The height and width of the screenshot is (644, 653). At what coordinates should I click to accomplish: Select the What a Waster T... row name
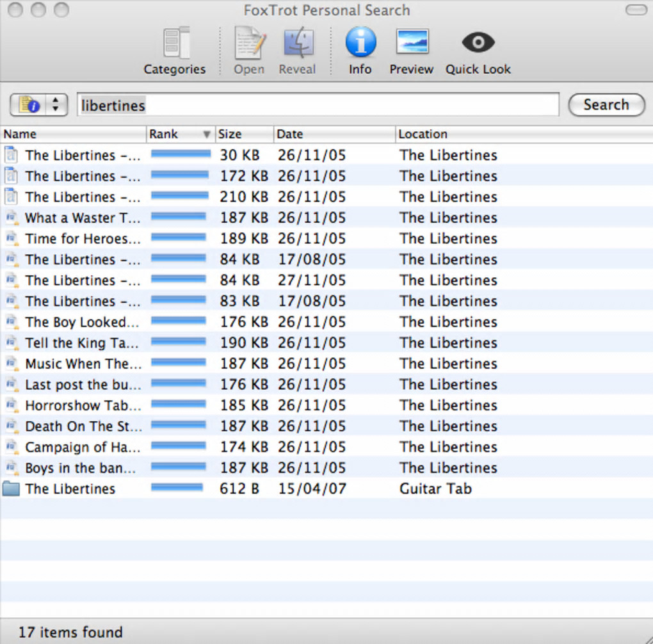pos(83,218)
